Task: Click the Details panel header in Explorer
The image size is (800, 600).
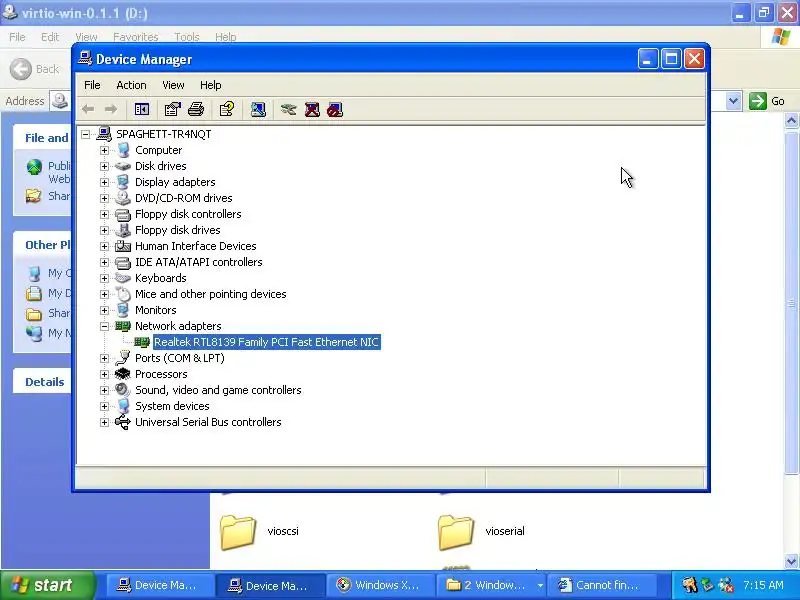Action: tap(44, 382)
